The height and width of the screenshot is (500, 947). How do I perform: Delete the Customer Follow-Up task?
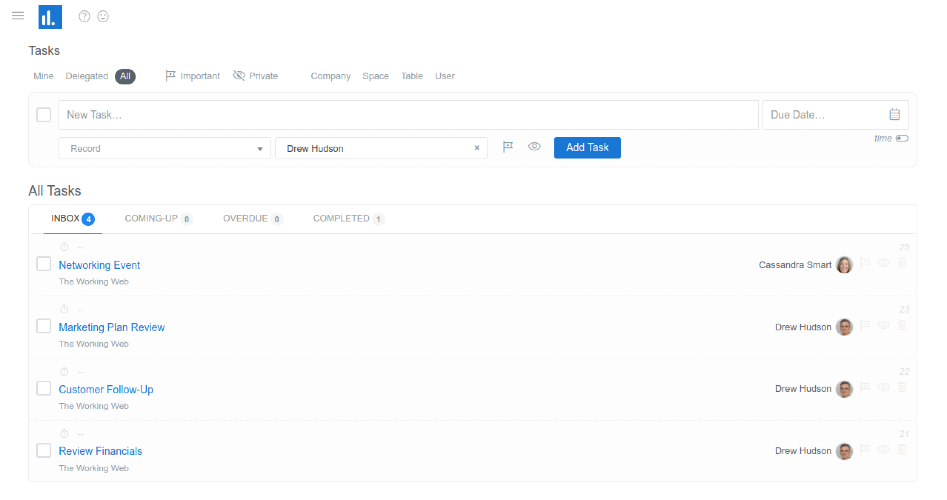[902, 387]
